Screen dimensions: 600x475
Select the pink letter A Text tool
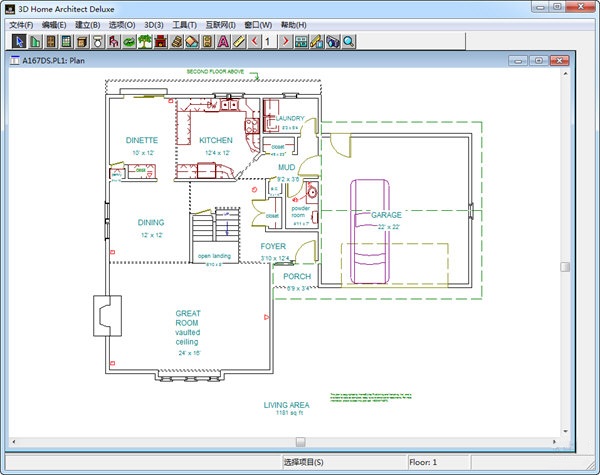223,41
